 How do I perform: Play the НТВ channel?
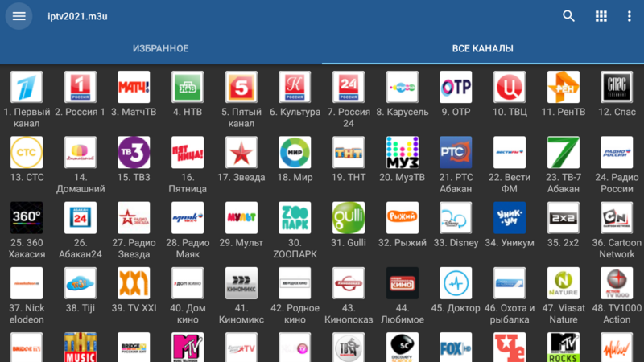coord(188,87)
